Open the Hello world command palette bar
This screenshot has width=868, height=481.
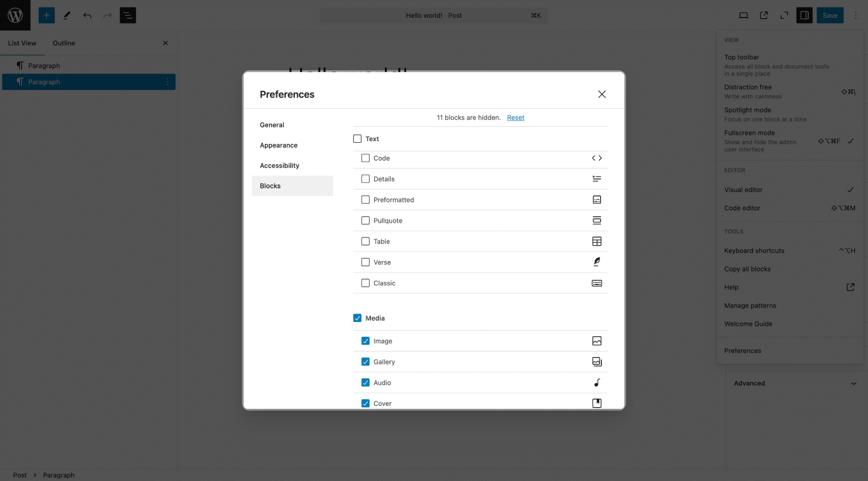434,15
